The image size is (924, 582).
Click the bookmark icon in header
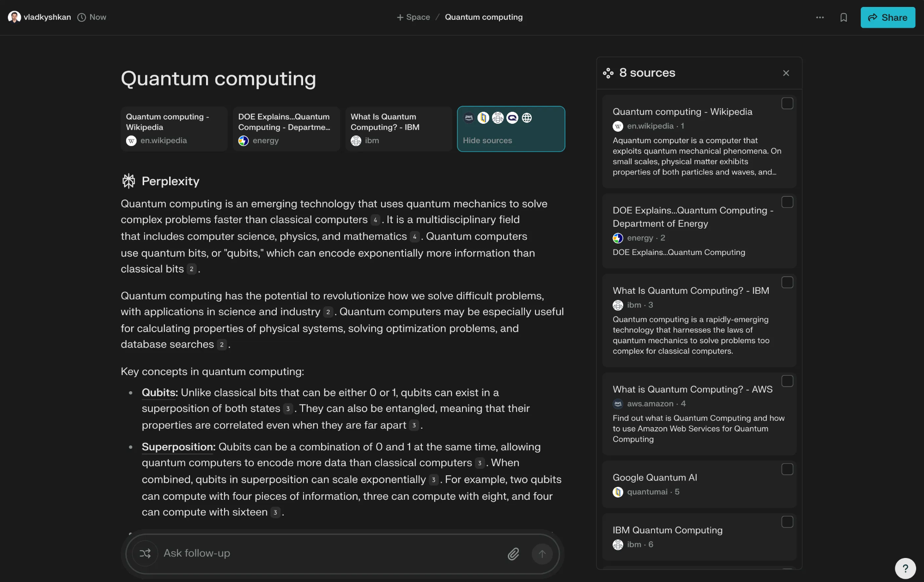pos(844,18)
